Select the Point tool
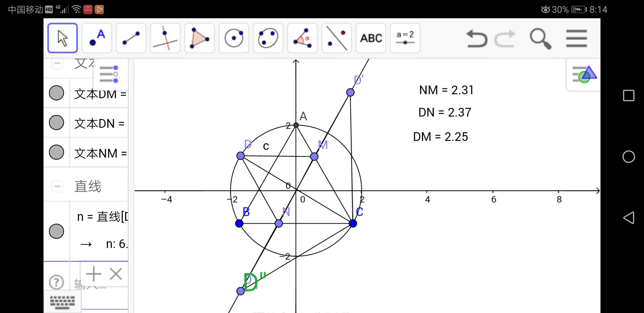Screen dimensions: 644x313 coord(97,38)
